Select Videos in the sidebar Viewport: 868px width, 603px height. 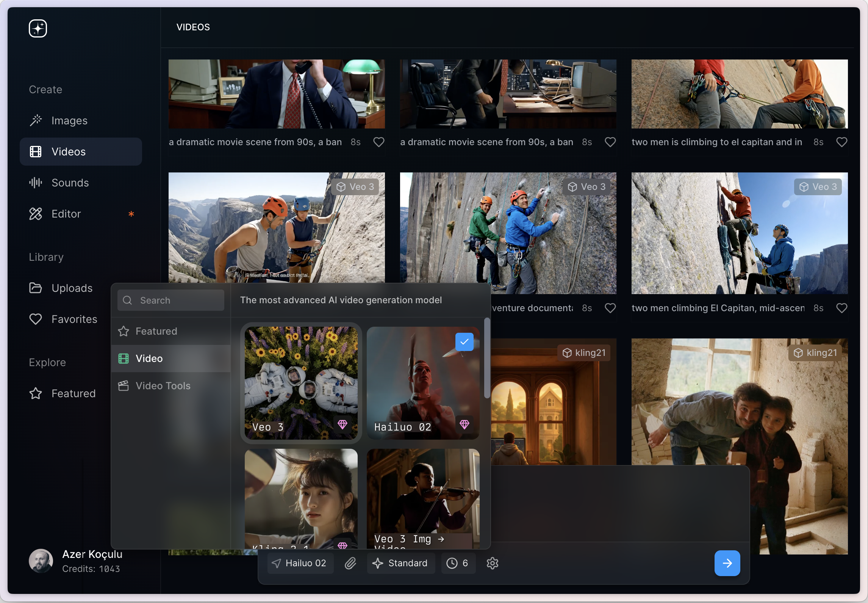[x=81, y=152]
